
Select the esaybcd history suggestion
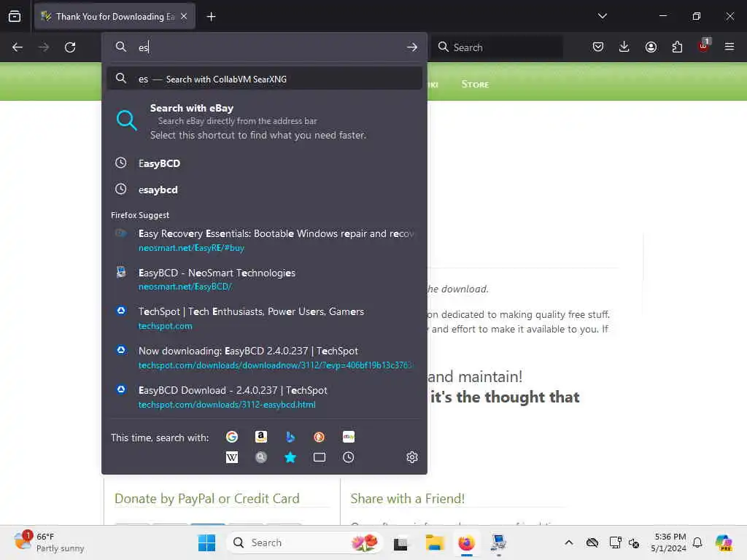[x=264, y=190]
